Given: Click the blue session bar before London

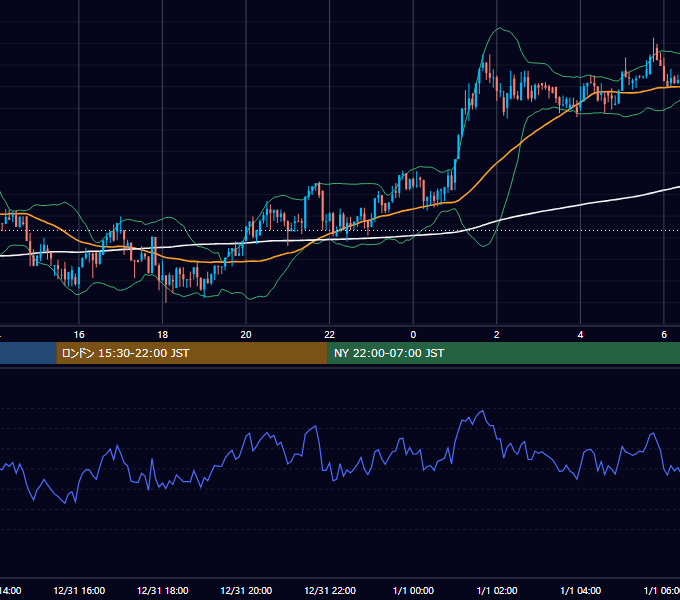Looking at the screenshot, I should [x=28, y=353].
